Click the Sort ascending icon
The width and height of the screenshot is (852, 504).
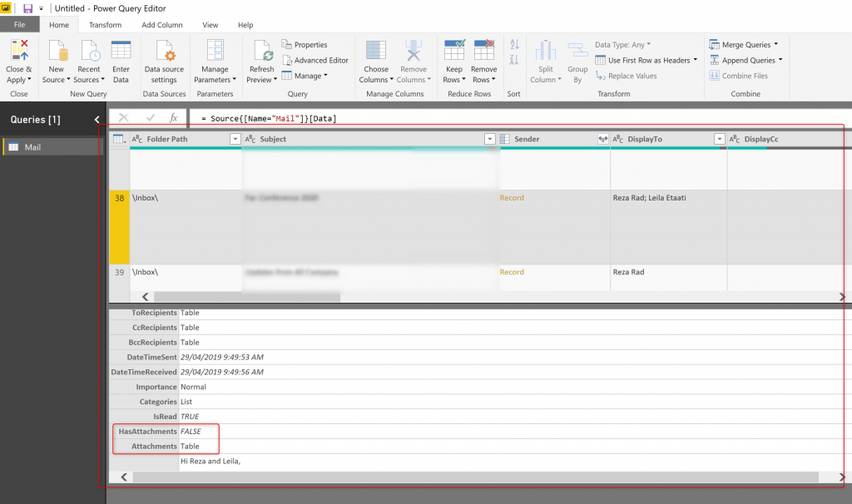point(514,45)
